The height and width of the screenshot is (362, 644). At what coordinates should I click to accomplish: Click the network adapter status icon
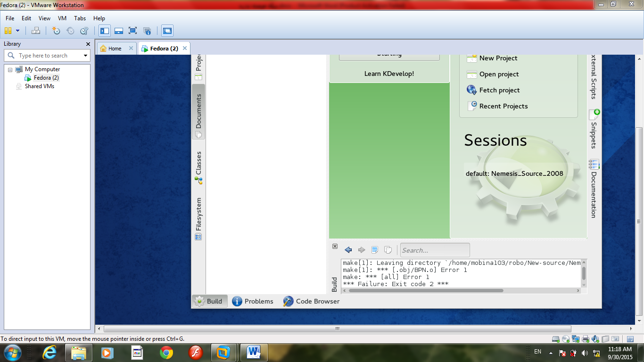tap(576, 339)
